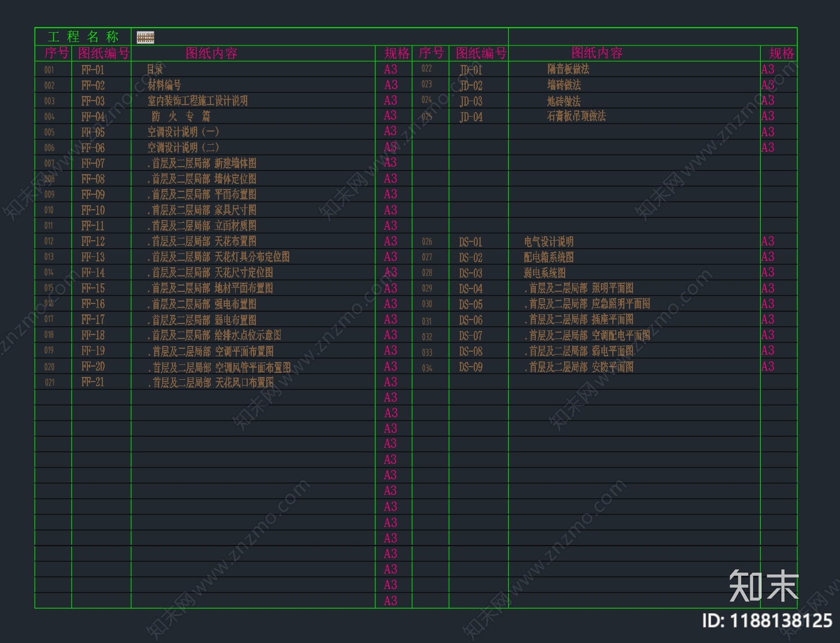Select the 空调设计说明（二）entry
The width and height of the screenshot is (840, 643).
(x=183, y=148)
